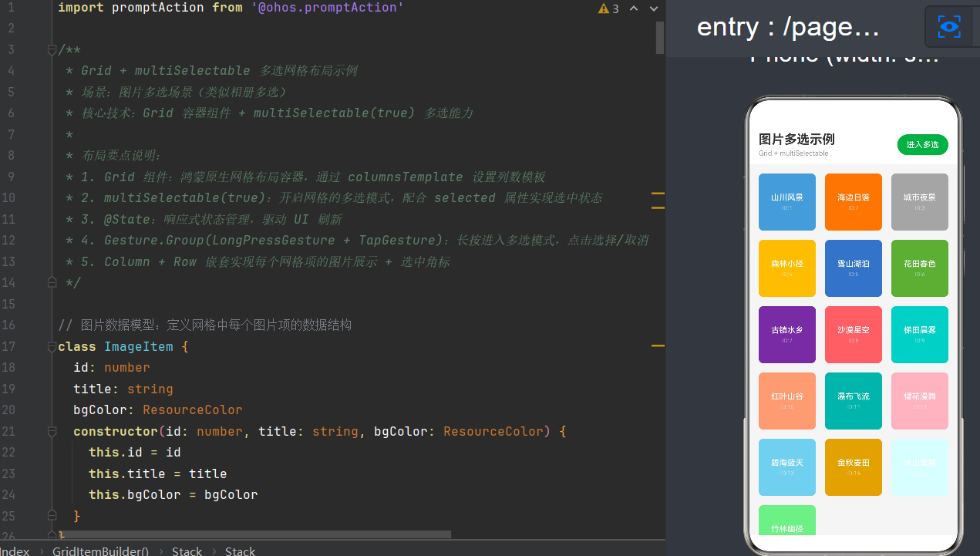
Task: Select the pale cyan tile beside 金秋麦田
Action: pyautogui.click(x=920, y=467)
